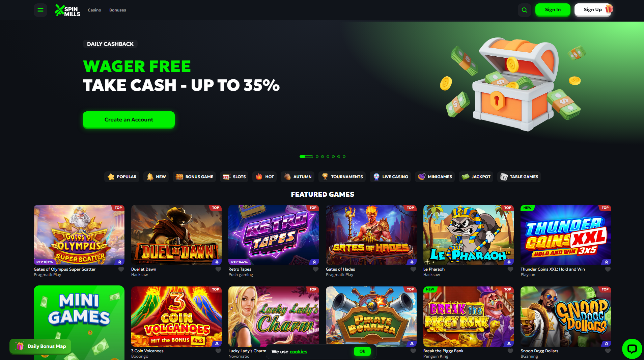Image resolution: width=644 pixels, height=360 pixels.
Task: Toggle favorite heart for Duel at Dawn
Action: (x=218, y=269)
